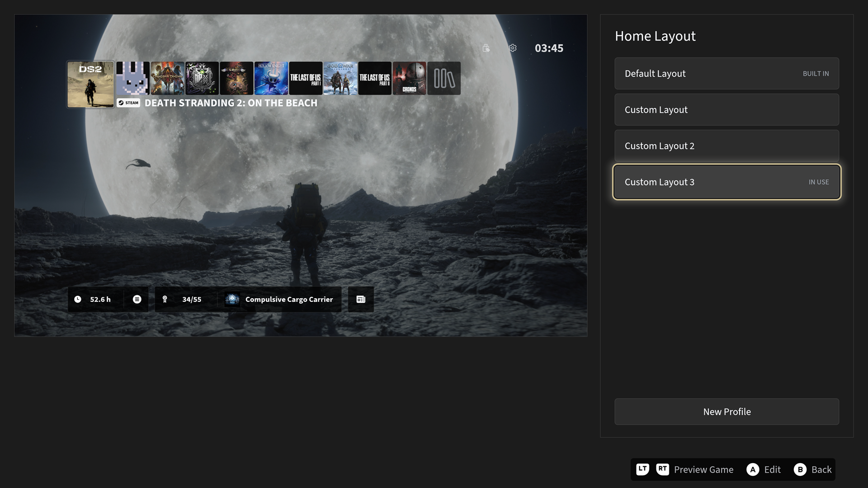Select the pixel bunny game tile
Viewport: 868px width, 488px height.
pos(132,78)
